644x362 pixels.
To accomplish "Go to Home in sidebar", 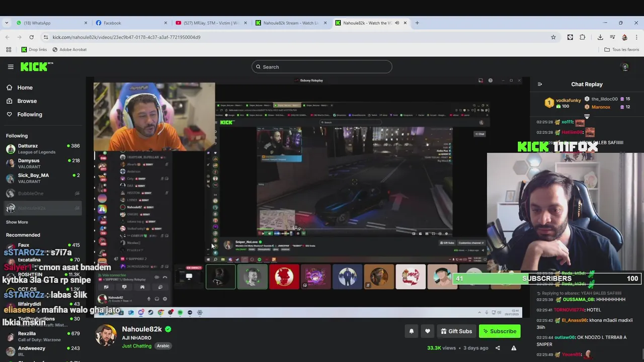I will (25, 87).
